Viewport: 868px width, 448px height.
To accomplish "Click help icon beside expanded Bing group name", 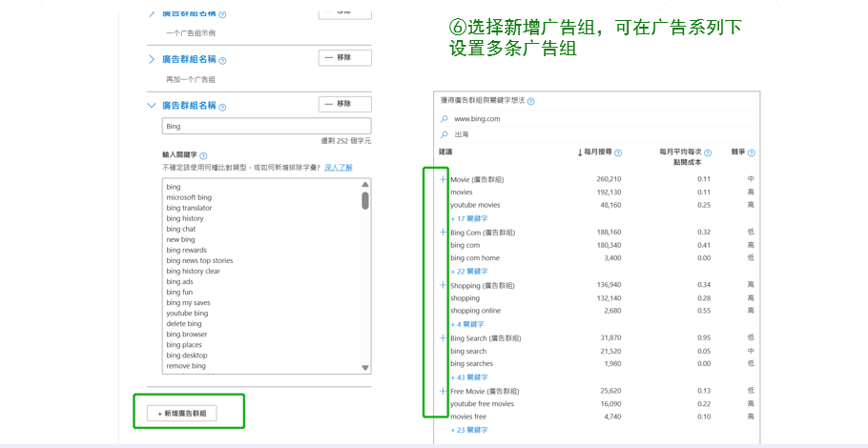I will (222, 107).
